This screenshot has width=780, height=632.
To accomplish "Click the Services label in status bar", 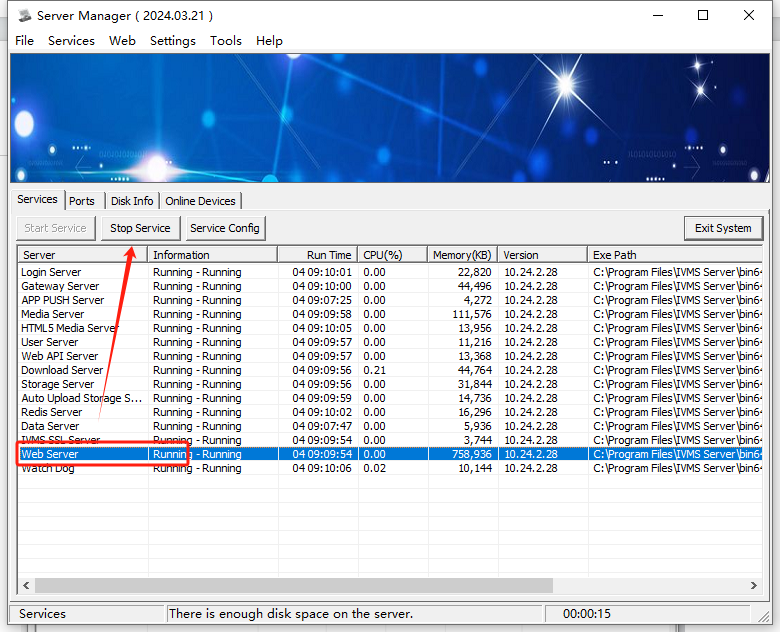I will [x=42, y=614].
